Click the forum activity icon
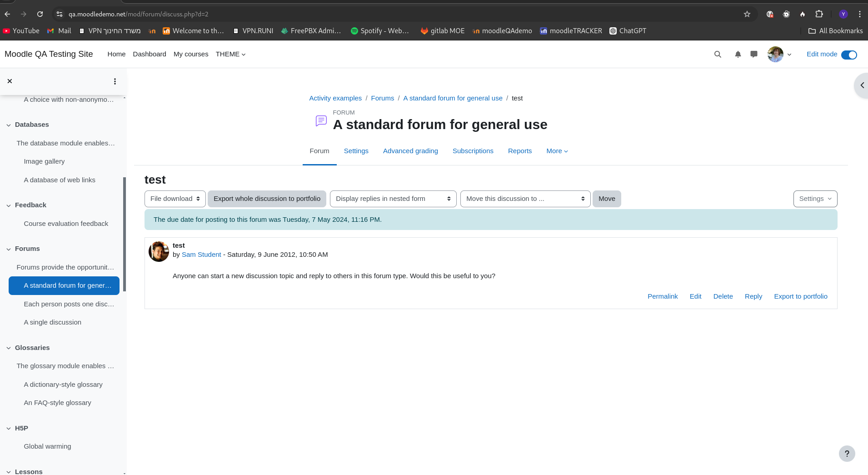Image resolution: width=868 pixels, height=475 pixels. pos(321,121)
